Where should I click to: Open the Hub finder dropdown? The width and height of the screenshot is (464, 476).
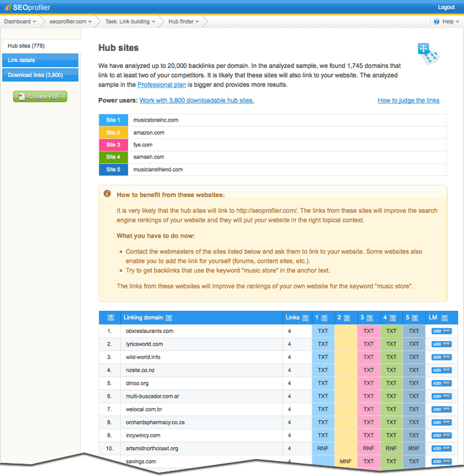tap(184, 22)
